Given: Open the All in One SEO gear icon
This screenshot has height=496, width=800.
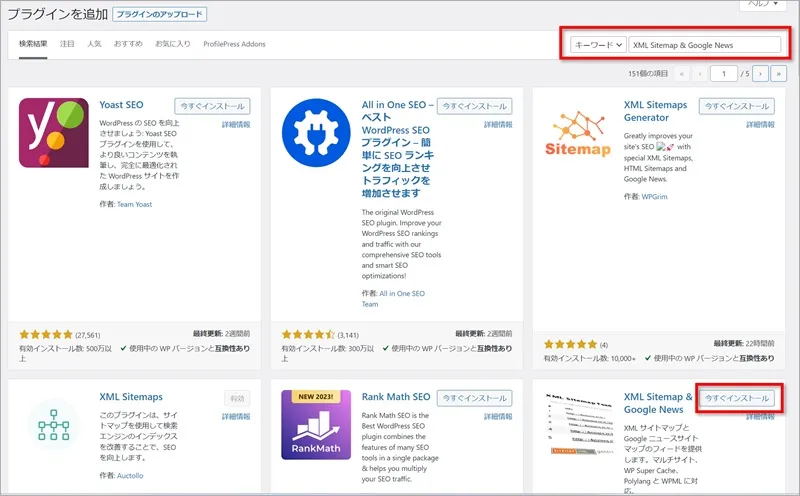Looking at the screenshot, I should pos(316,133).
